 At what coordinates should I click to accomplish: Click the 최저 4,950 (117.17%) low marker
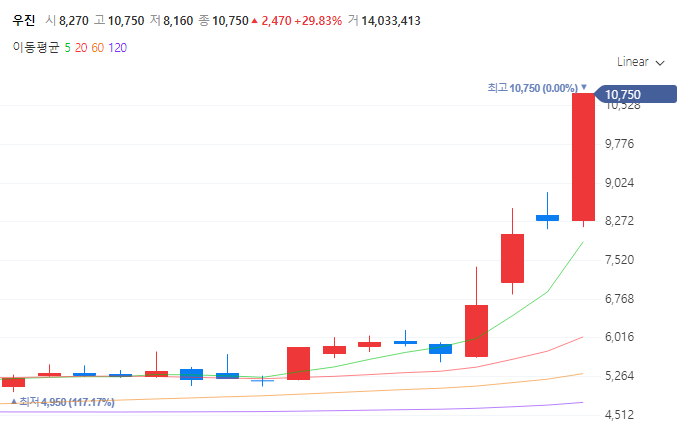coord(63,402)
